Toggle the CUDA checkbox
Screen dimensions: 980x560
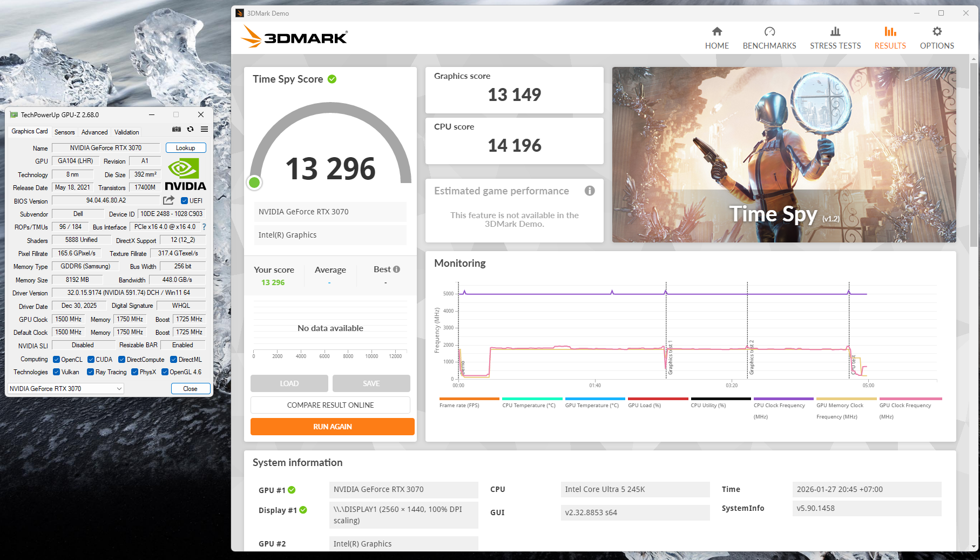(91, 360)
